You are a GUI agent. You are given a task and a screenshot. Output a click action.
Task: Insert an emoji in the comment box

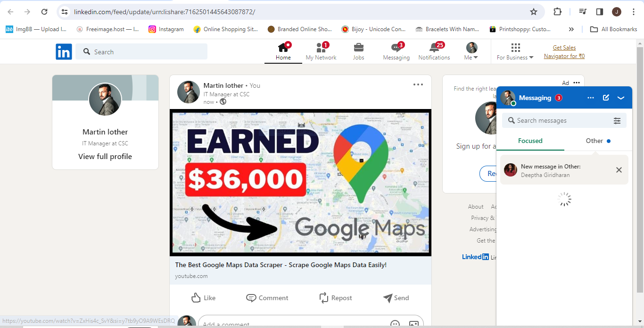click(395, 324)
